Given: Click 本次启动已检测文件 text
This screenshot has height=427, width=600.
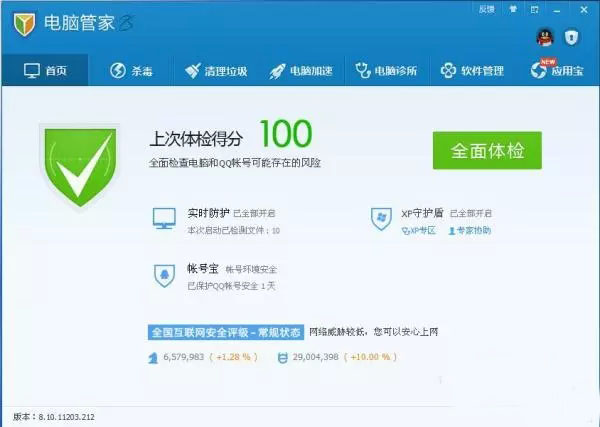Looking at the screenshot, I should point(233,230).
